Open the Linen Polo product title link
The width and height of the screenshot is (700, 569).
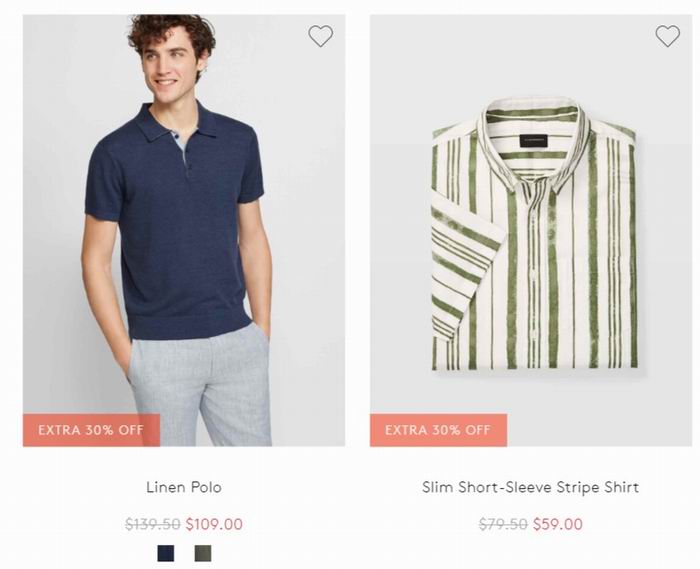184,487
